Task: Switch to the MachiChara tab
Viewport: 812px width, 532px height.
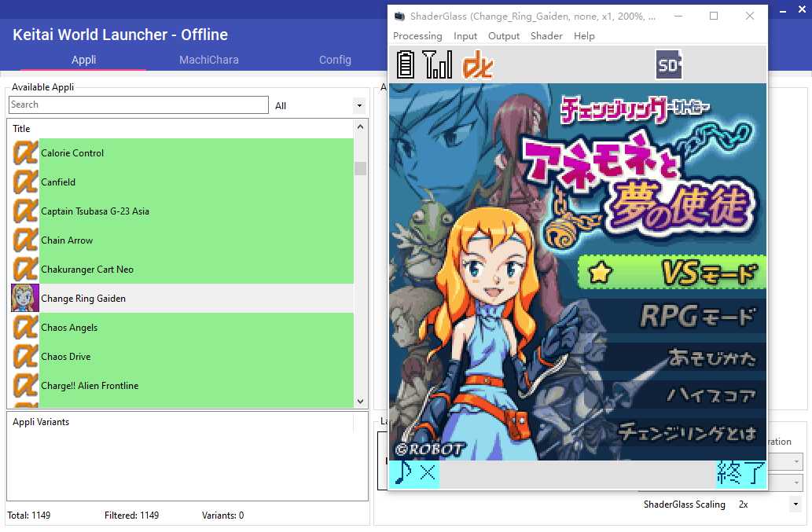Action: (208, 60)
